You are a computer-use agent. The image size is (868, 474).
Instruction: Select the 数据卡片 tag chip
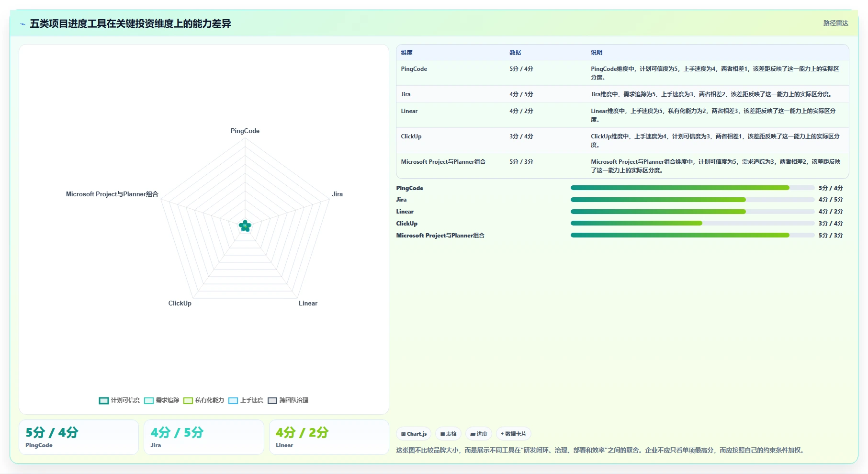pos(513,434)
